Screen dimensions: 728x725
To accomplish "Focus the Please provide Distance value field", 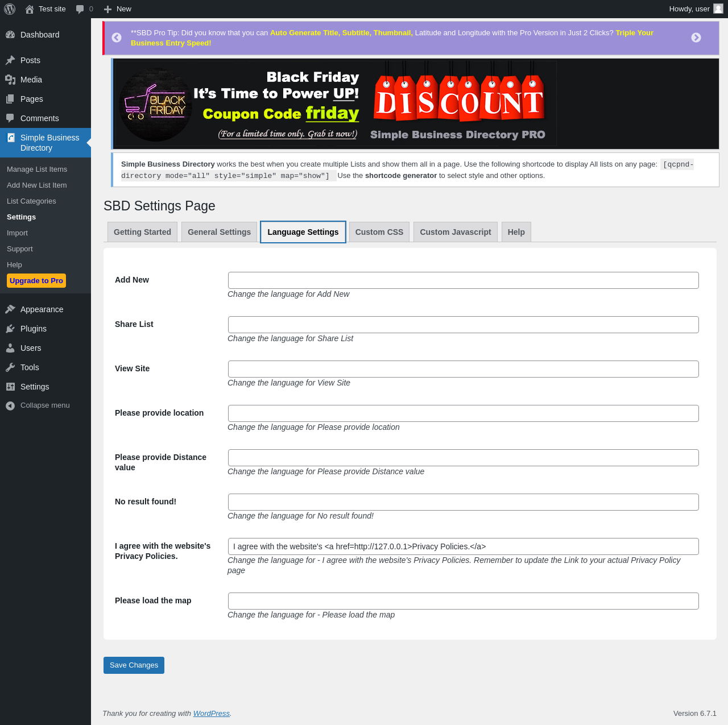I will pyautogui.click(x=464, y=458).
